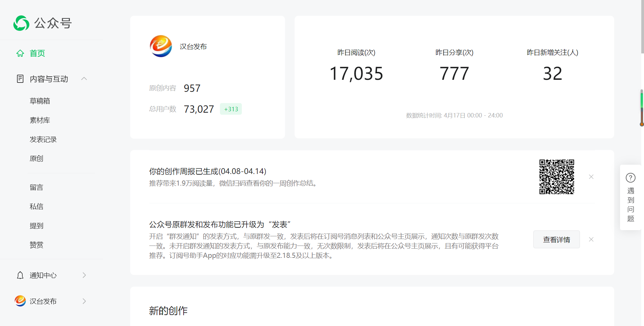Expand the 汉台发布 account menu
This screenshot has height=326, width=644.
click(84, 301)
